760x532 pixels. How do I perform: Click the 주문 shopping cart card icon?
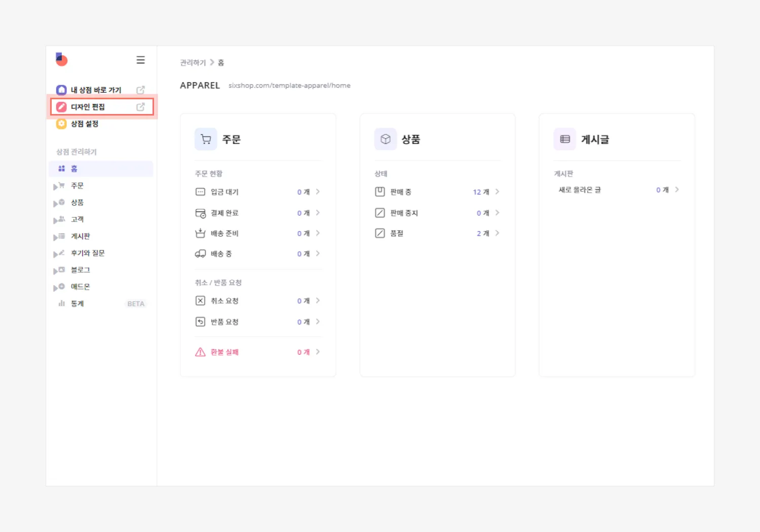[206, 139]
